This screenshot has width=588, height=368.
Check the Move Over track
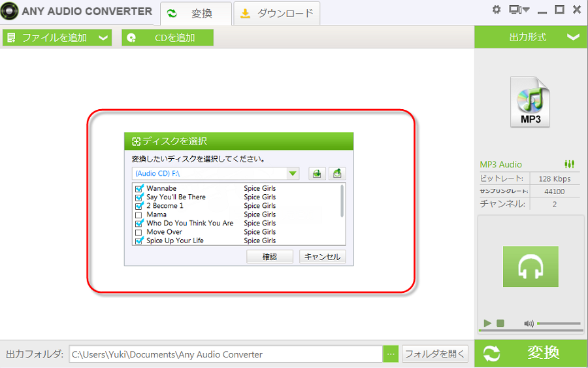tap(139, 233)
